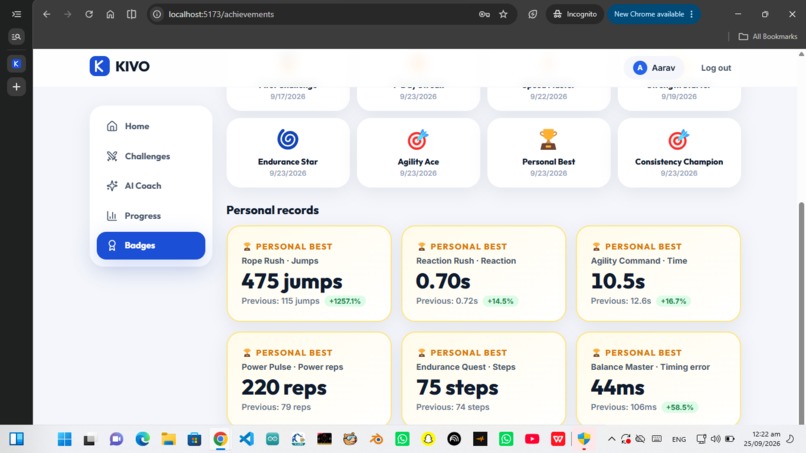This screenshot has height=453, width=806.
Task: Open YouTube icon in taskbar
Action: pos(532,439)
